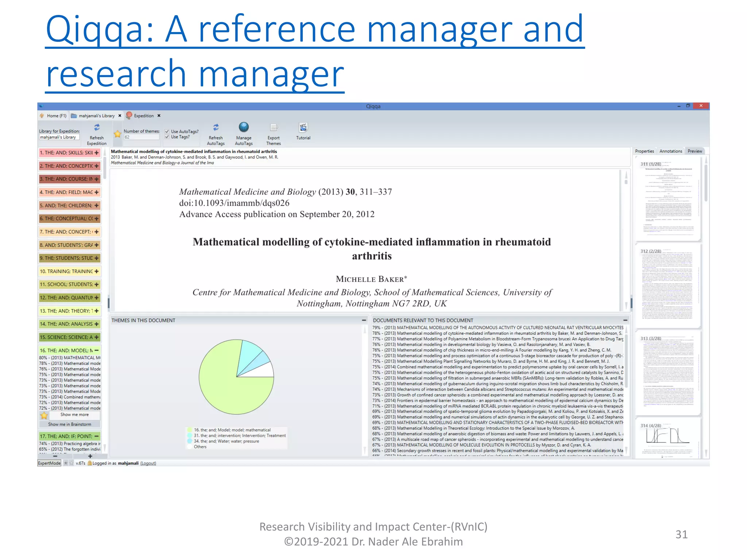The width and height of the screenshot is (747, 560).
Task: Expand theme 7 THE; AND; CONCEPT
Action: (97, 232)
